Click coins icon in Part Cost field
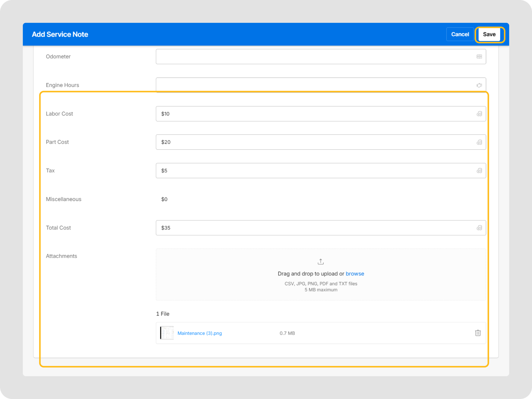The width and height of the screenshot is (532, 399). pyautogui.click(x=479, y=142)
